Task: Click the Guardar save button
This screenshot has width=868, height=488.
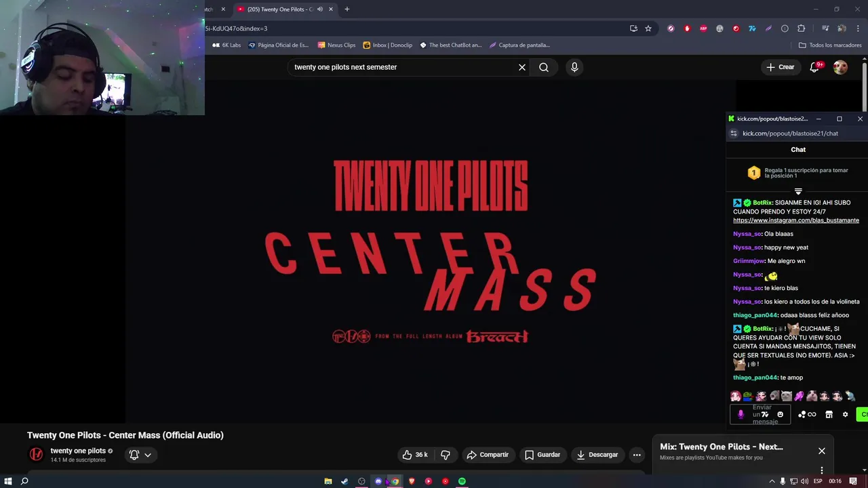Action: click(x=542, y=455)
